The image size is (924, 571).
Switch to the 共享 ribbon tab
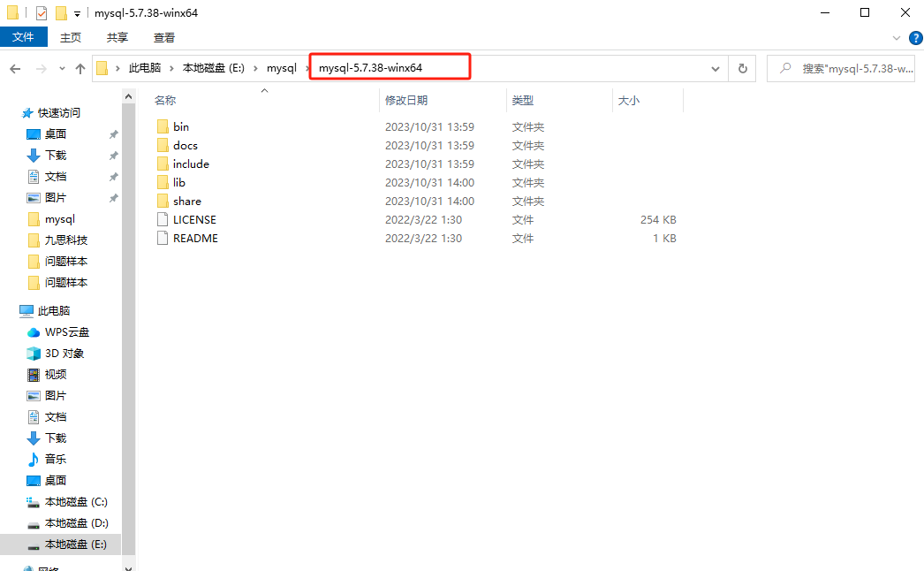(x=117, y=38)
